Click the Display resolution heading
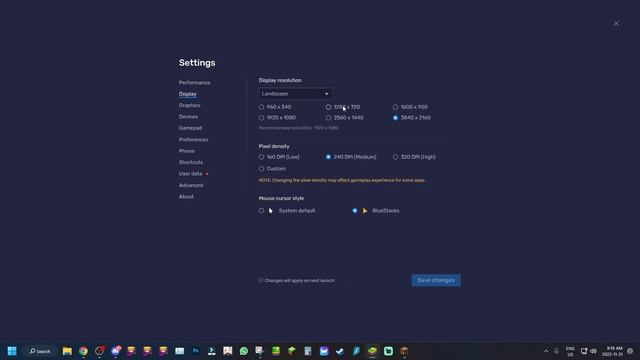Image resolution: width=640 pixels, height=360 pixels. 280,80
